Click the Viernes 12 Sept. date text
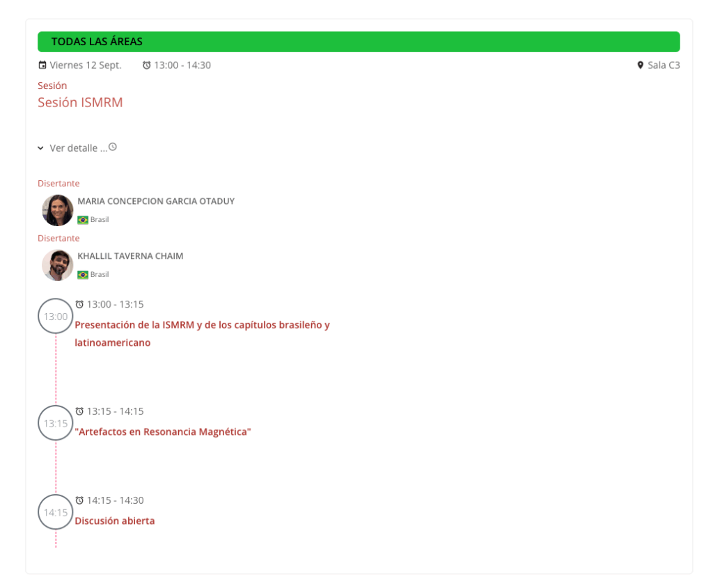The width and height of the screenshot is (713, 588). coord(86,65)
